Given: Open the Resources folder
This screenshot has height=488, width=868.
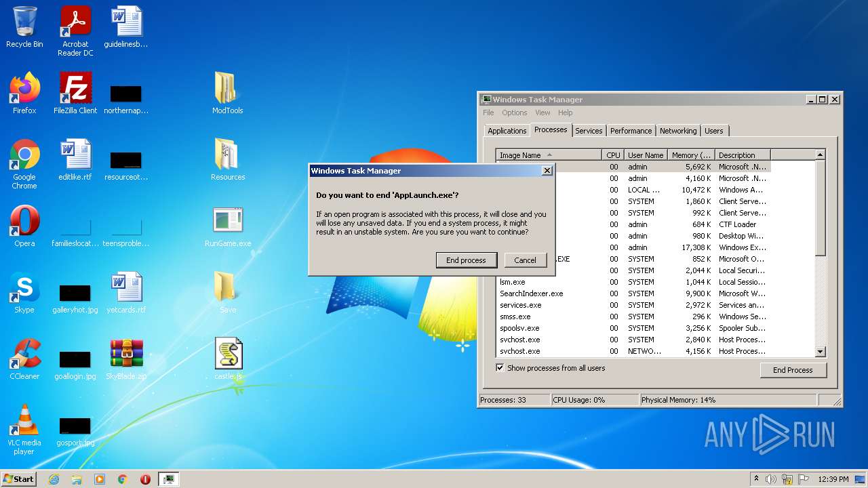Looking at the screenshot, I should (x=228, y=160).
